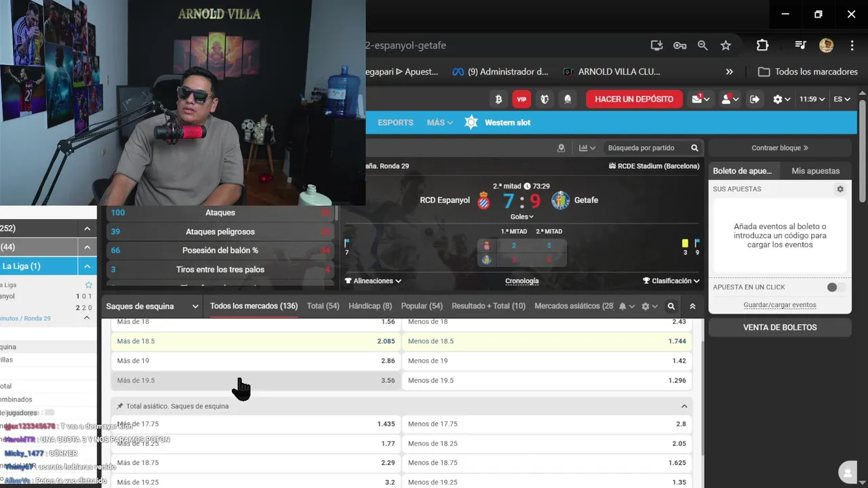Screen dimensions: 868x488
Task: Select the Total (54) tab
Action: (323, 306)
